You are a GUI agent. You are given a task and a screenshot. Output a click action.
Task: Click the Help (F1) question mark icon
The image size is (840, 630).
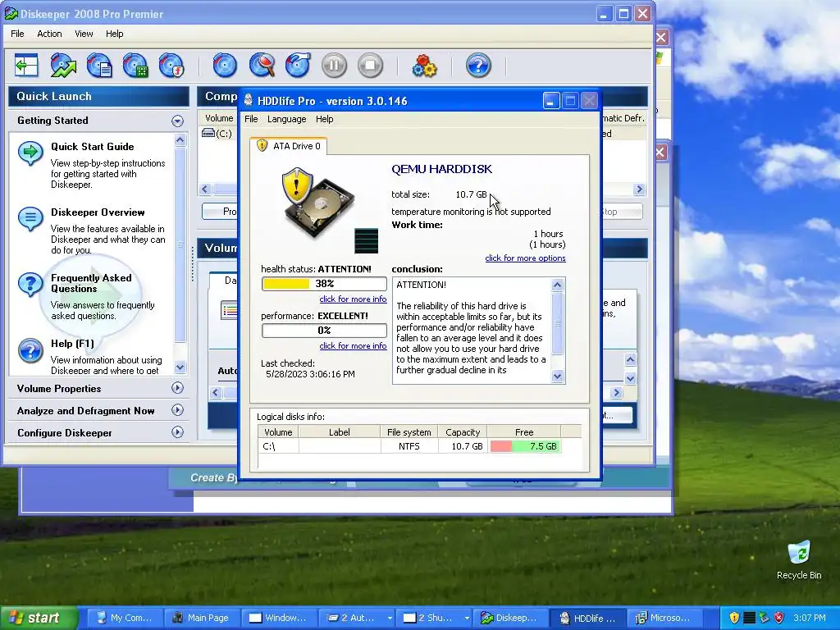tap(30, 351)
